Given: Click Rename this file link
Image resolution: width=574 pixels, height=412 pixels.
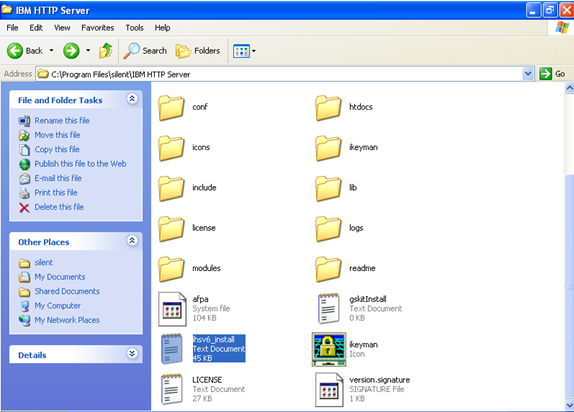Looking at the screenshot, I should (62, 120).
